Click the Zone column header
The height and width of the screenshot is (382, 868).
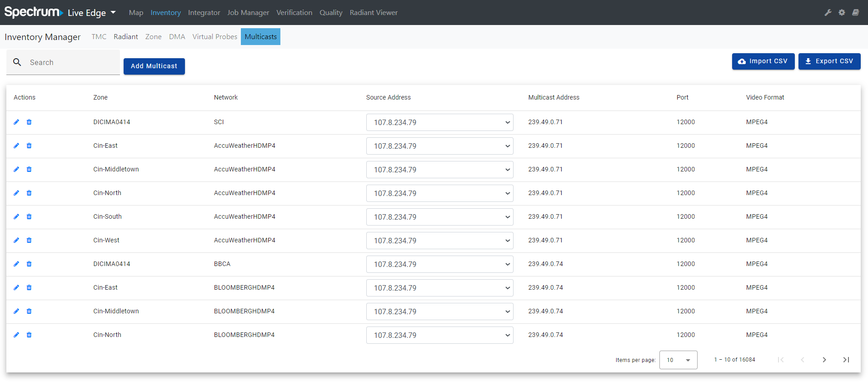[x=100, y=97]
